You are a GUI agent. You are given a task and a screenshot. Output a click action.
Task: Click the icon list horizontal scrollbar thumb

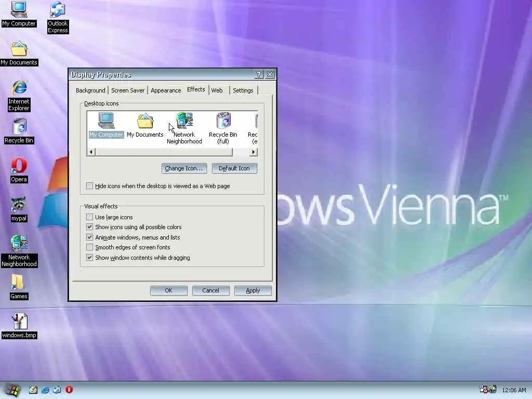click(164, 152)
